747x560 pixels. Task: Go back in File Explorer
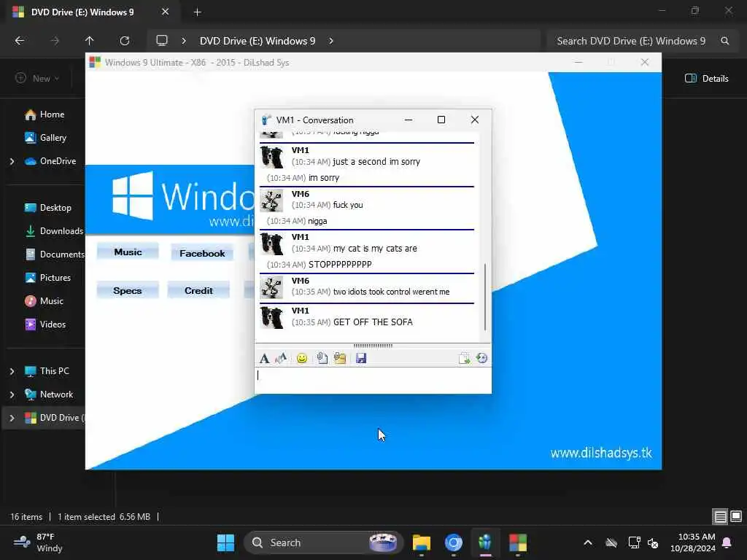click(20, 41)
